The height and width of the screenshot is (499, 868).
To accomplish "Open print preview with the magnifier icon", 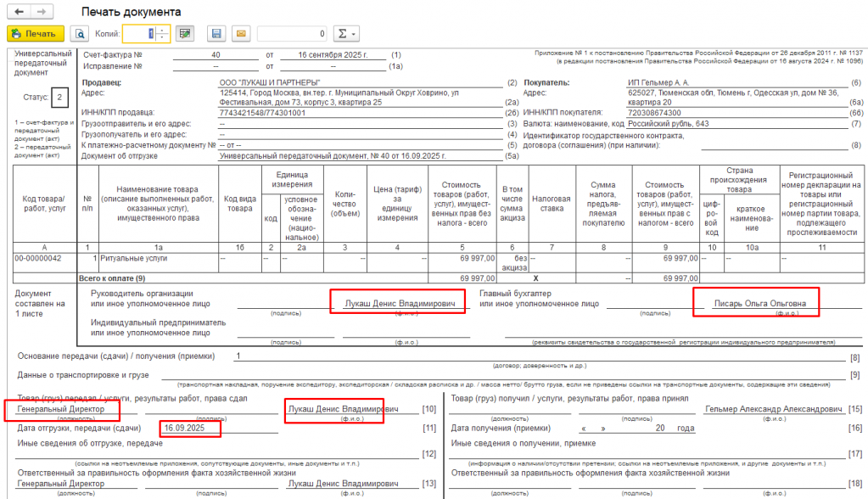I will point(80,34).
